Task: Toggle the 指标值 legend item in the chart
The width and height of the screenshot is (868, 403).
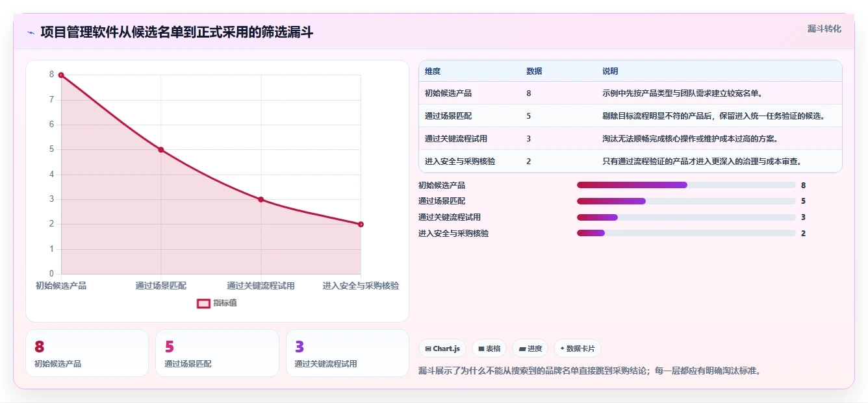Action: coord(218,303)
